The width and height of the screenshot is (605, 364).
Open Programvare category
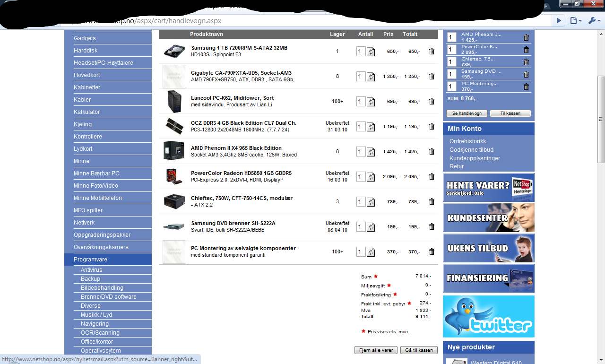click(108, 260)
